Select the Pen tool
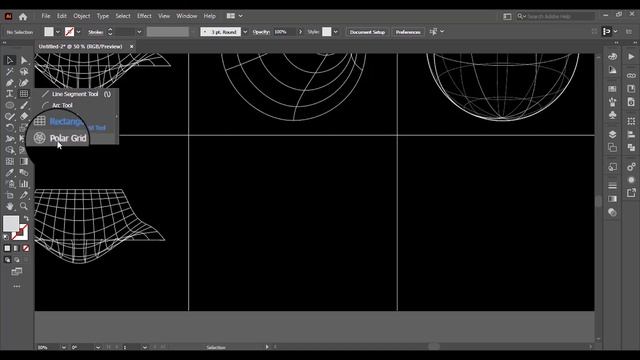The image size is (640, 360). (x=10, y=83)
